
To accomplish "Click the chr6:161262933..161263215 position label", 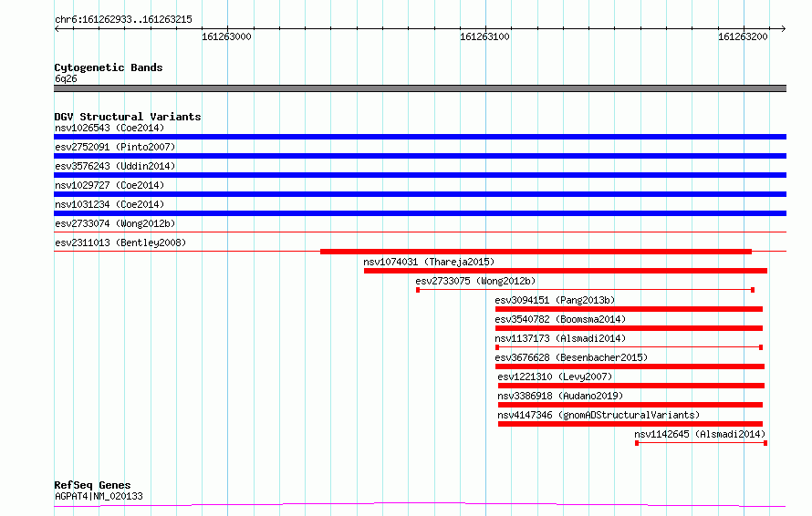I will [123, 20].
